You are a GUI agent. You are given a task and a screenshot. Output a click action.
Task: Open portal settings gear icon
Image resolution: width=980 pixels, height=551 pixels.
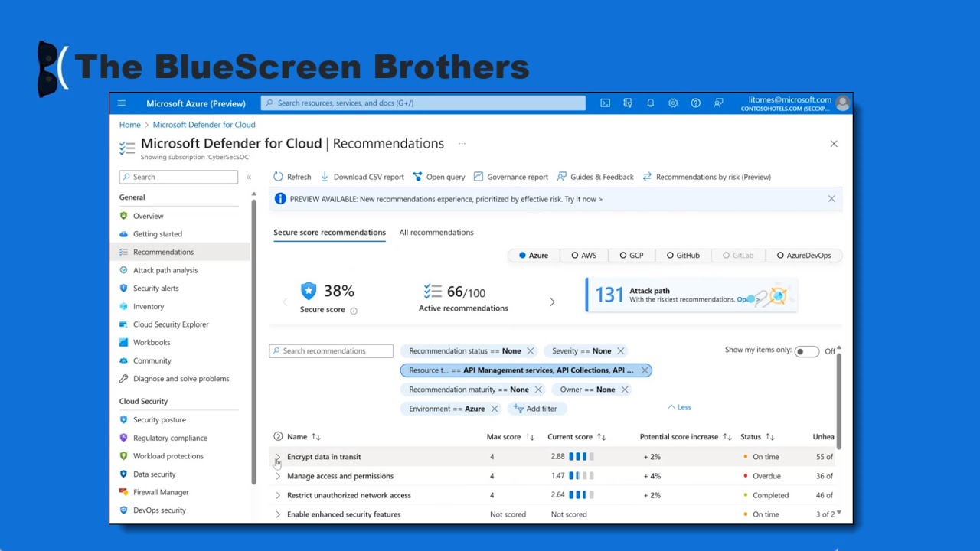pos(673,103)
